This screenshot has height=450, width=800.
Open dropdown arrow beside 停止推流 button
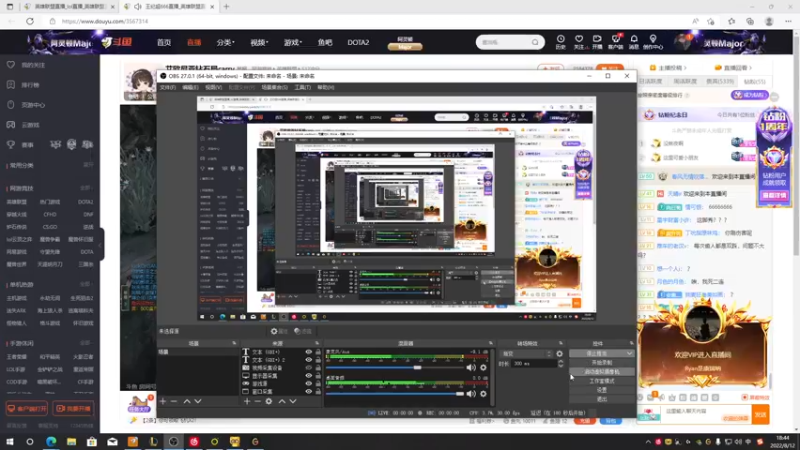click(629, 354)
